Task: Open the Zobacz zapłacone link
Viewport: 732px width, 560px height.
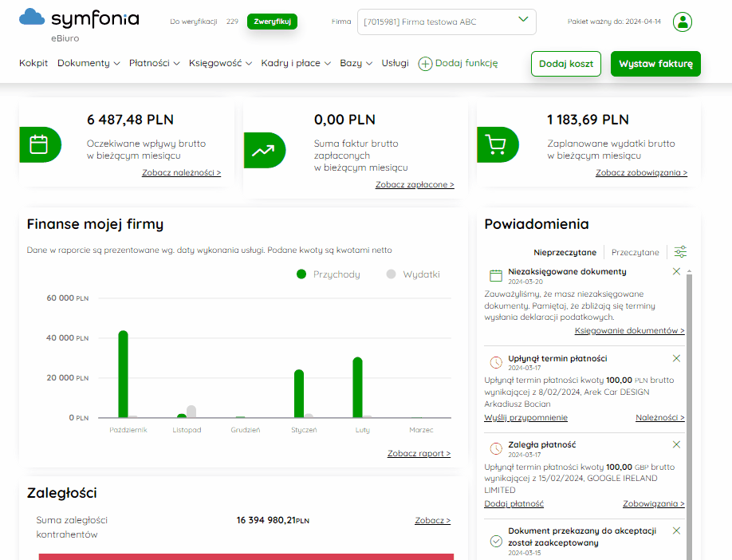Action: pyautogui.click(x=415, y=184)
